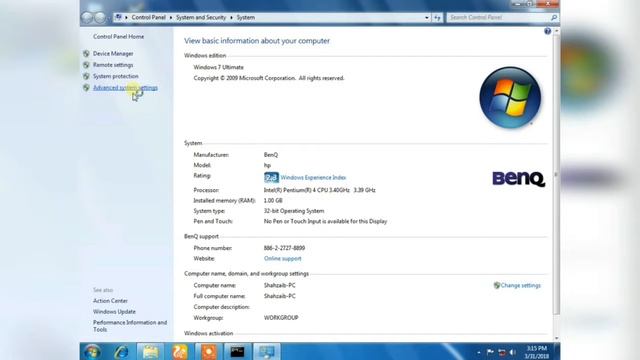
Task: Select the System breadcrumb
Action: 246,18
